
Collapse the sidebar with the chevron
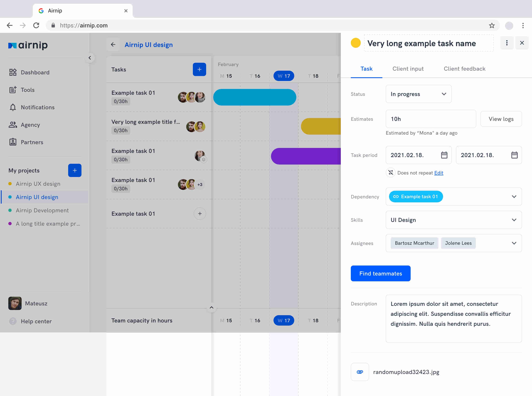[x=90, y=58]
